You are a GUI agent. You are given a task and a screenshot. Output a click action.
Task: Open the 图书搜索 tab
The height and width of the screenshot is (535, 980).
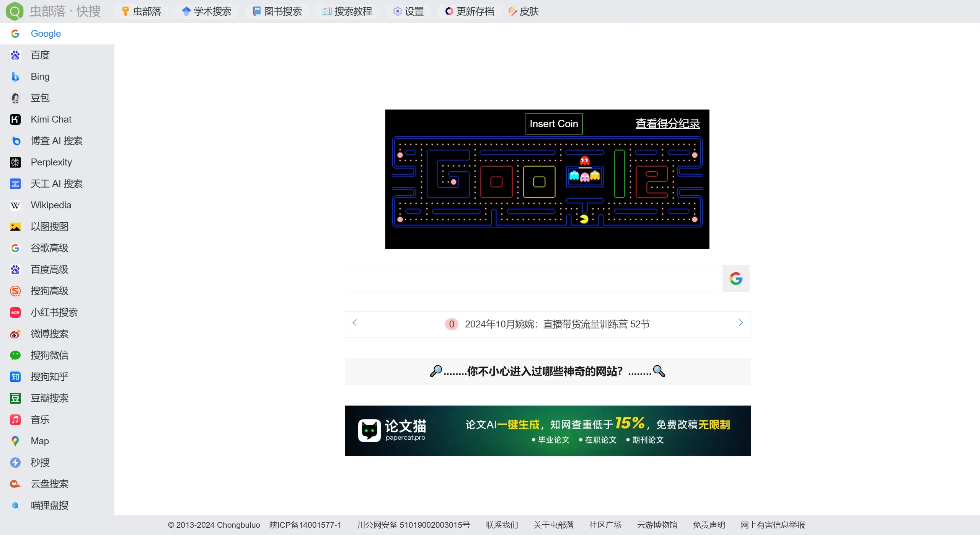coord(276,11)
